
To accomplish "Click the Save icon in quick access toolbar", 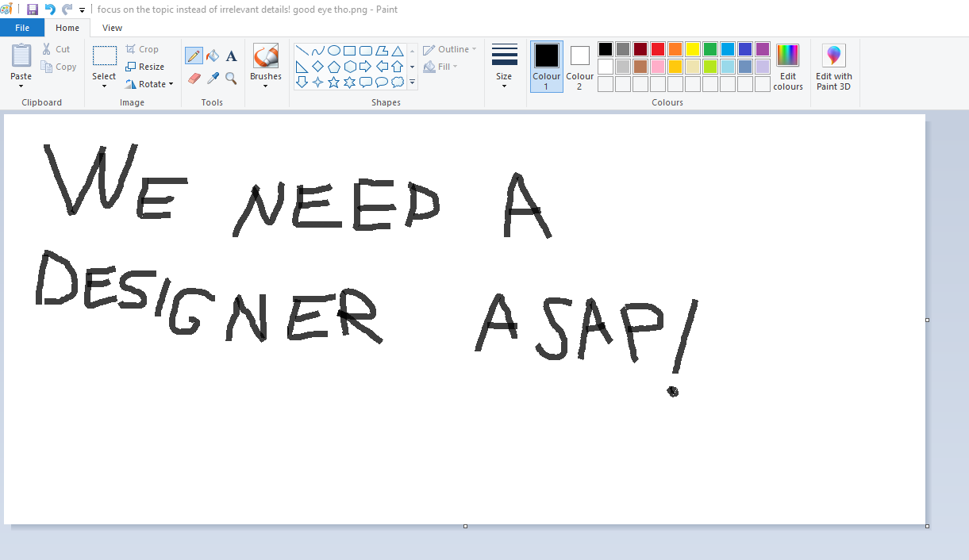I will (33, 10).
